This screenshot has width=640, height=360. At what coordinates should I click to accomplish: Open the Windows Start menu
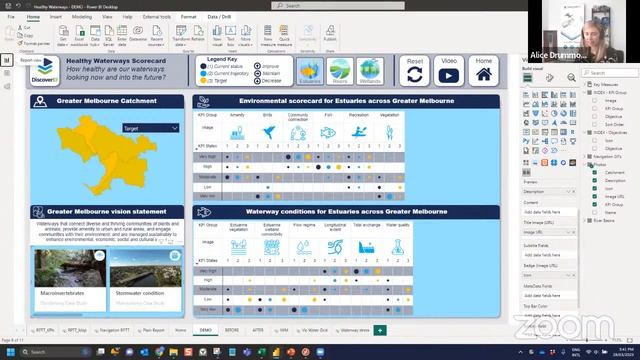pos(11,352)
